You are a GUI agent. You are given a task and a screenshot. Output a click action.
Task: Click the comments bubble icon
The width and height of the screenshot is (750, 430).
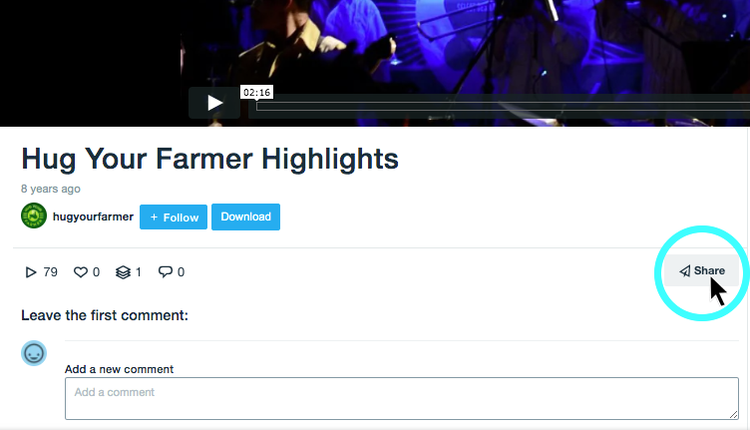tap(165, 272)
